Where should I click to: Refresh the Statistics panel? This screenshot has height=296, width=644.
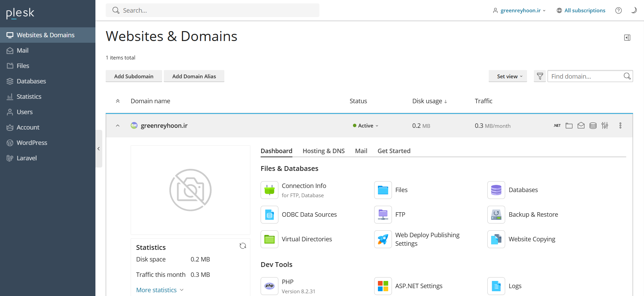point(243,246)
